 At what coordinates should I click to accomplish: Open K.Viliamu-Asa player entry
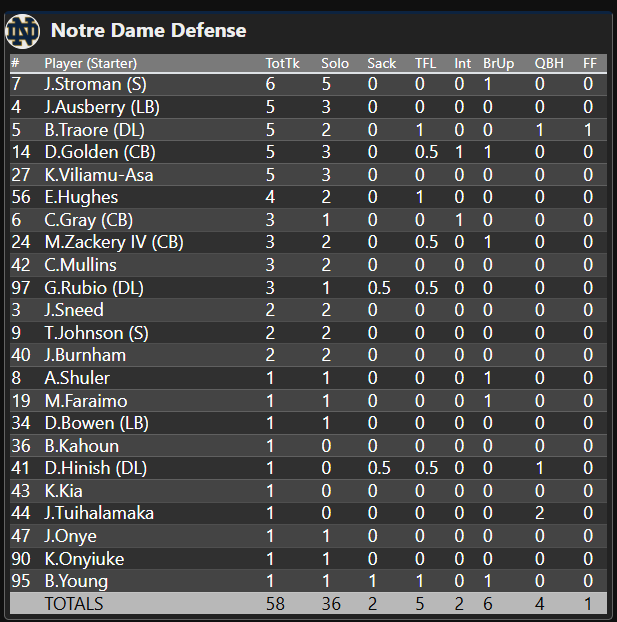[99, 175]
